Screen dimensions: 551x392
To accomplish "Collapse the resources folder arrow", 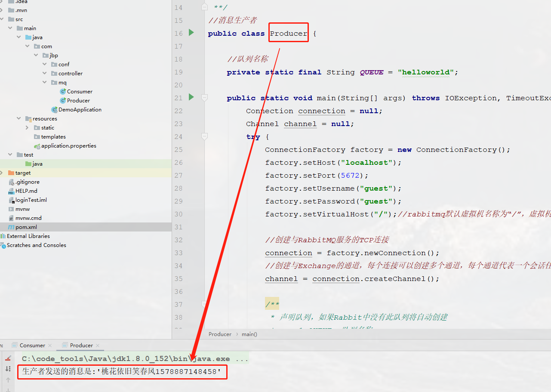I will pyautogui.click(x=19, y=119).
